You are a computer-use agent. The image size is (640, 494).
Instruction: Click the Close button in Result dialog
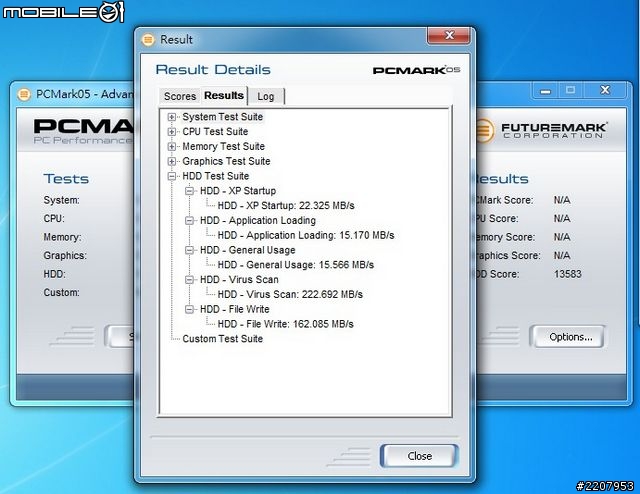419,456
